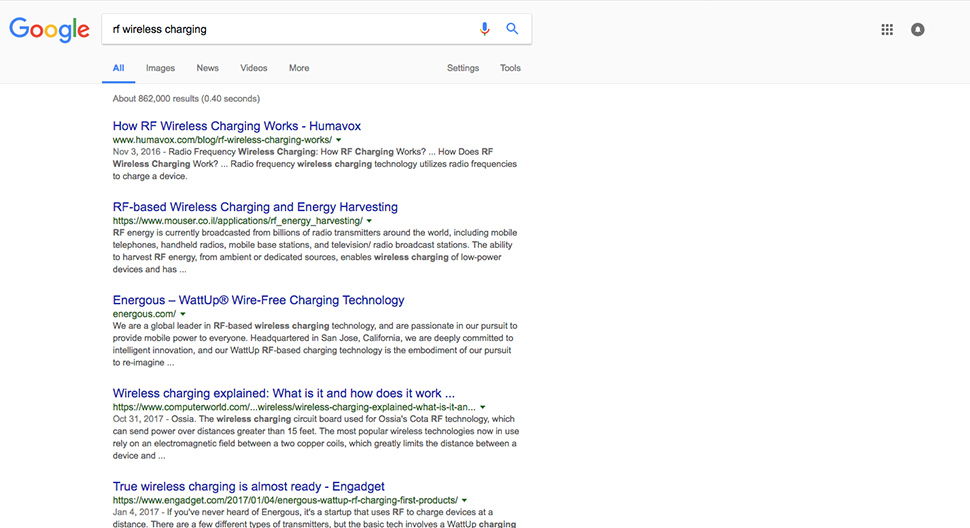Viewport: 970px width, 528px height.
Task: Open 'True wireless charging is almost ready' Engadget result
Action: [x=248, y=487]
